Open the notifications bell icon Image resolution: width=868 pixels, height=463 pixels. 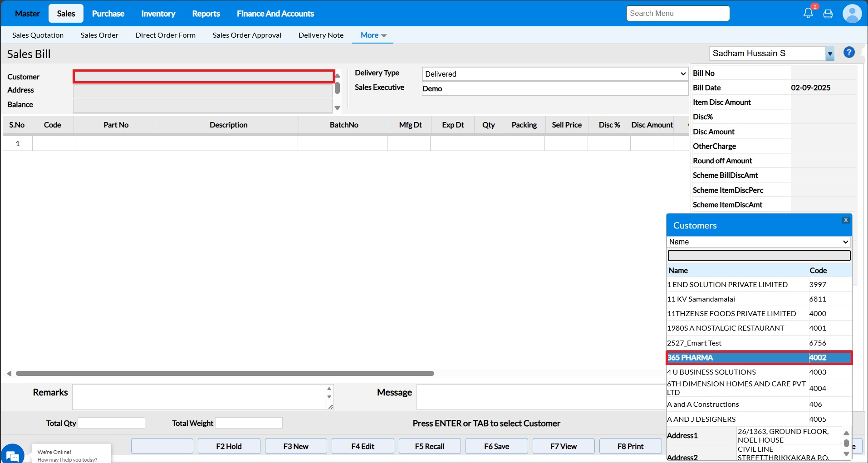click(808, 13)
